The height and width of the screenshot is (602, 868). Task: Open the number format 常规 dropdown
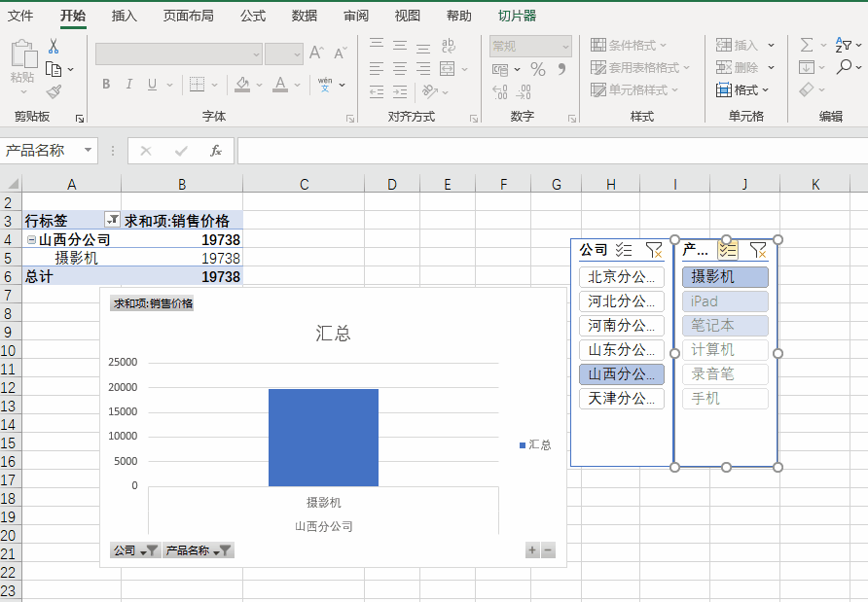click(x=565, y=47)
